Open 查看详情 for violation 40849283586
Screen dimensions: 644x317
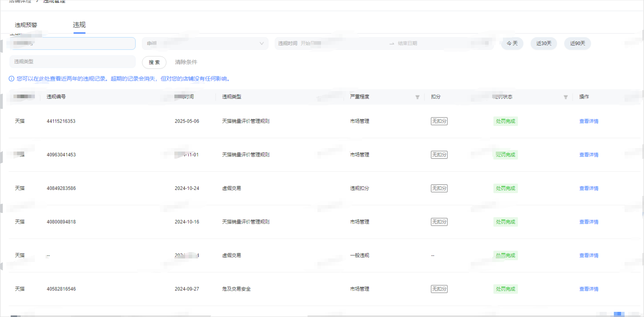tap(589, 188)
